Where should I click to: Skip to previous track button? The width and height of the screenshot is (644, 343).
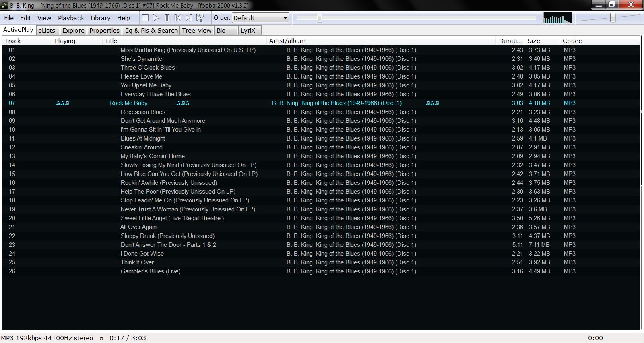click(178, 18)
